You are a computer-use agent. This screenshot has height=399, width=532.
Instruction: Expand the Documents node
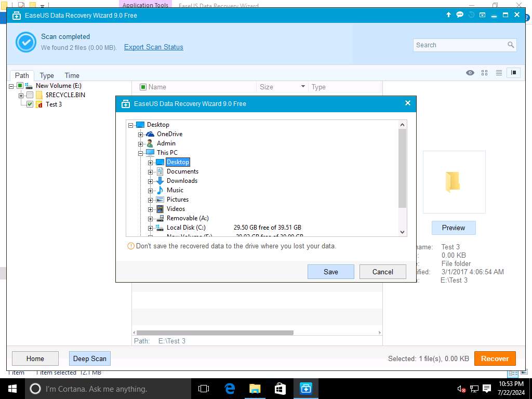pos(150,172)
